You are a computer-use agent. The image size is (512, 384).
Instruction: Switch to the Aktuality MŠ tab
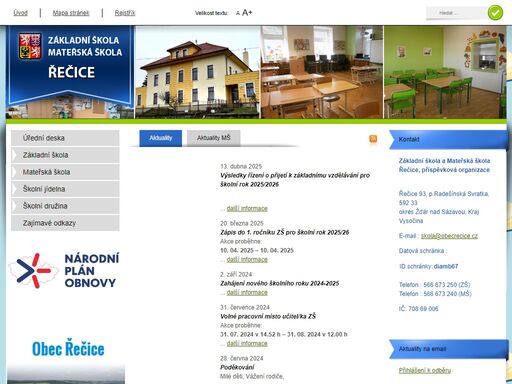[213, 138]
